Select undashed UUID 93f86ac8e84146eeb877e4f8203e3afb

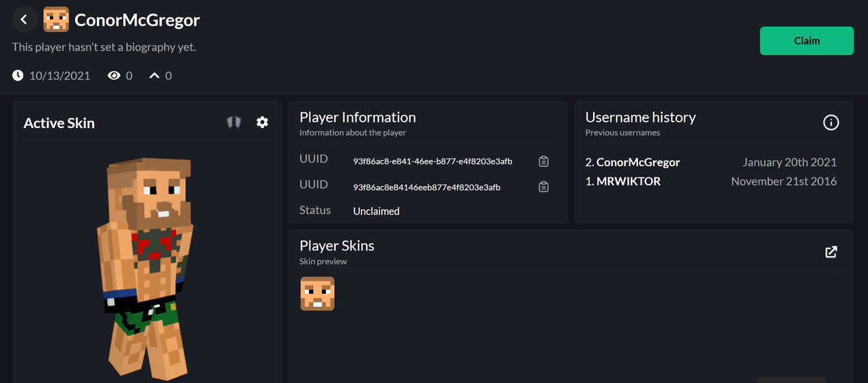pyautogui.click(x=427, y=187)
